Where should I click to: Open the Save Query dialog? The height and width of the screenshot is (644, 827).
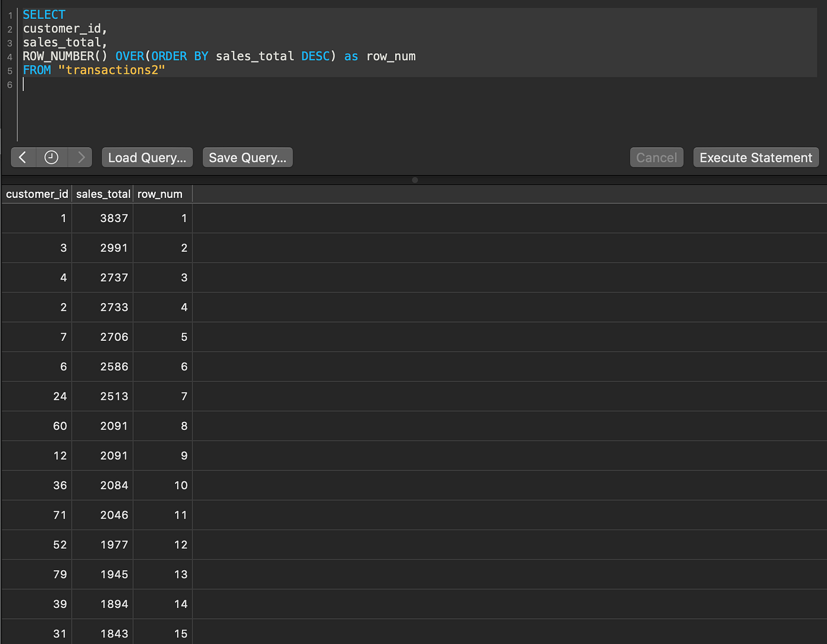(248, 157)
